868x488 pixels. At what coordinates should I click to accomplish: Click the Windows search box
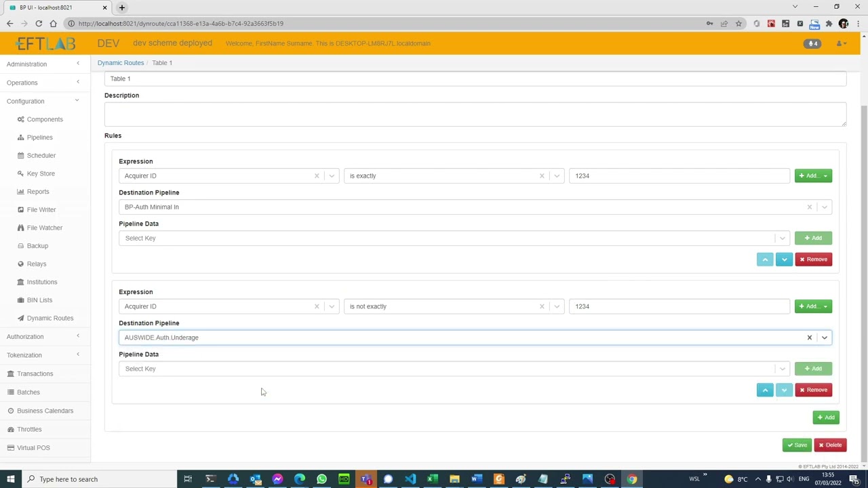[98, 479]
